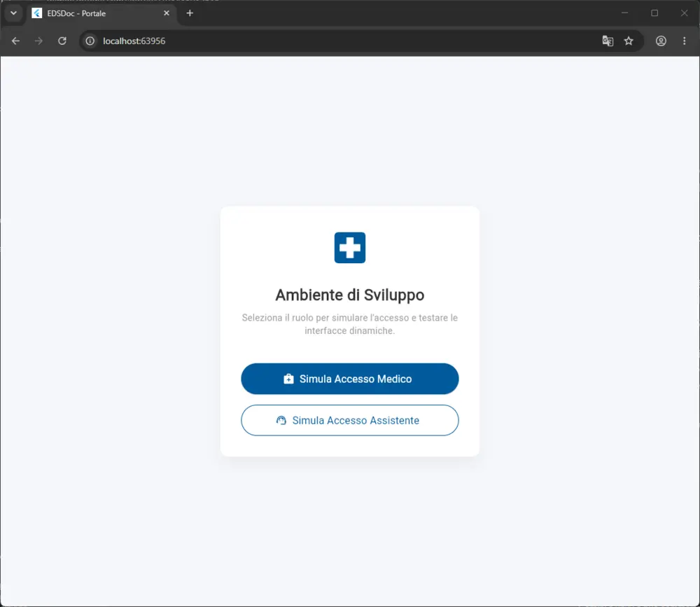Bookmark this page with the star icon
Image resolution: width=700 pixels, height=607 pixels.
tap(629, 41)
